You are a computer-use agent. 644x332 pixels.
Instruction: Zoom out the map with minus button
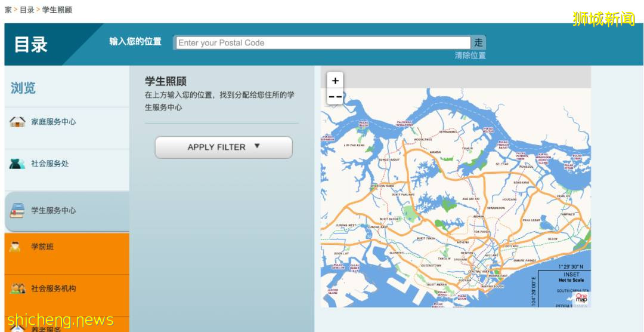point(335,97)
